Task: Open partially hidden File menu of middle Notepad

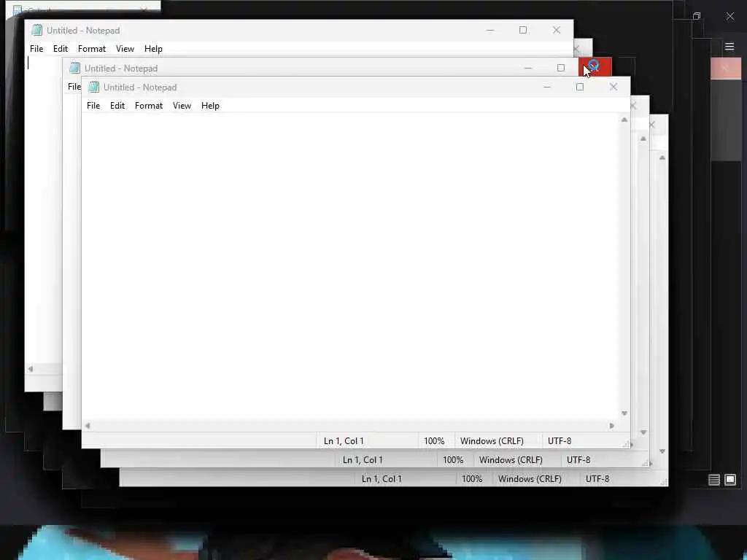Action: tap(74, 87)
